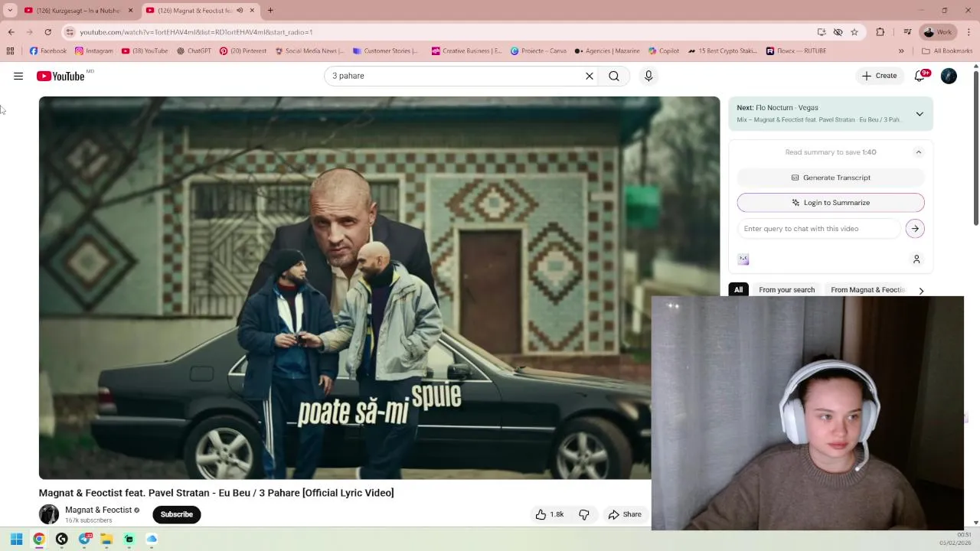This screenshot has width=980, height=551.
Task: Open the install app icon in address bar
Action: coord(822,32)
